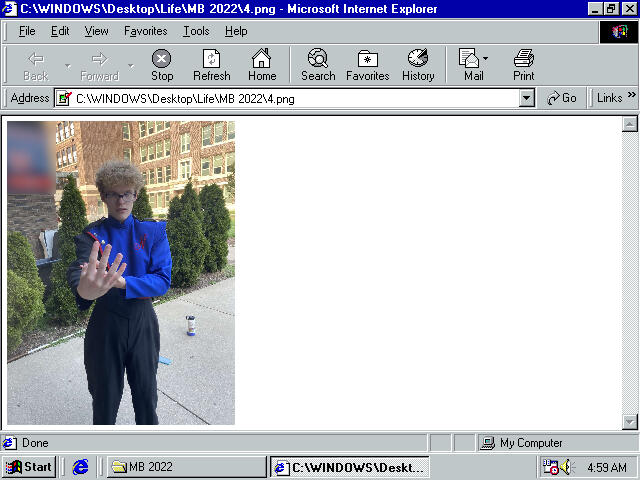Screen dimensions: 640x480
Task: Open the View menu
Action: point(96,31)
